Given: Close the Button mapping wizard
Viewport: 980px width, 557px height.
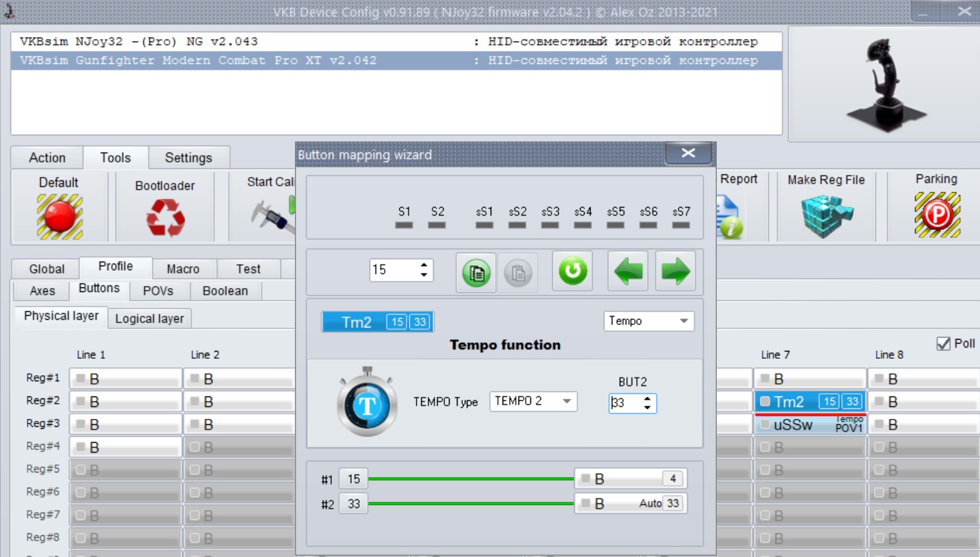Looking at the screenshot, I should (x=688, y=153).
